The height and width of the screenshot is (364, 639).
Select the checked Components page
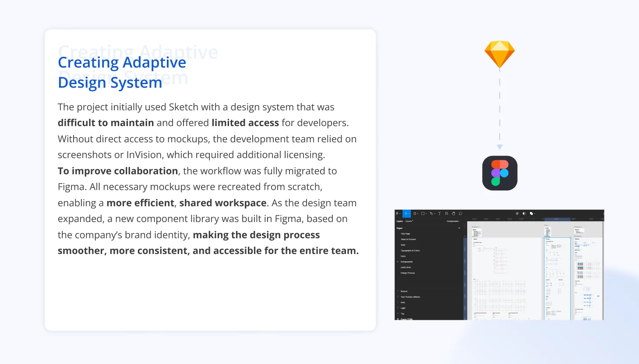coord(406,262)
